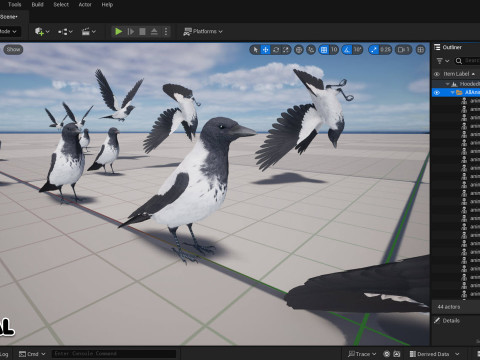Open the Blueprints dropdown arrow
Viewport: 480px width, 360px height.
[x=71, y=32]
